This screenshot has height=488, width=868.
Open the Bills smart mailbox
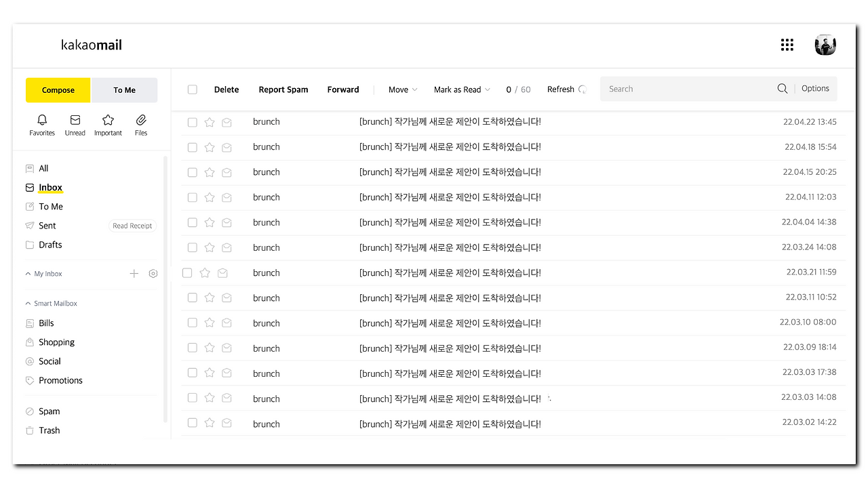pos(46,323)
